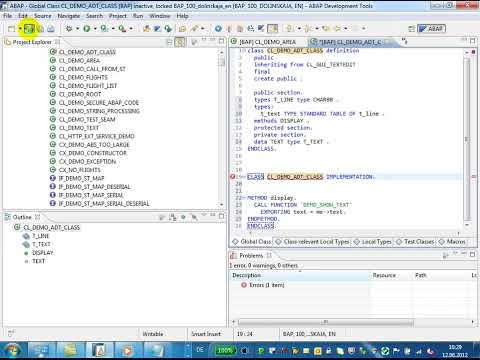Click the Run with coverage toolbar icon
Image resolution: width=480 pixels, height=360 pixels.
pos(104,29)
